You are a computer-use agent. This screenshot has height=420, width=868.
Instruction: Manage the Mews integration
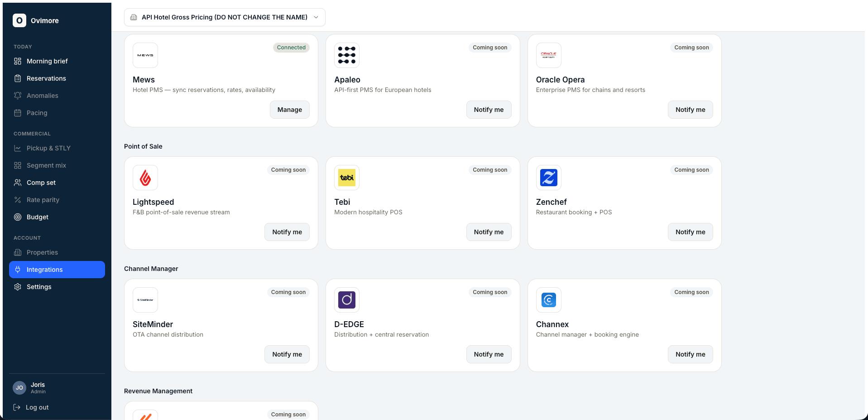pyautogui.click(x=290, y=110)
